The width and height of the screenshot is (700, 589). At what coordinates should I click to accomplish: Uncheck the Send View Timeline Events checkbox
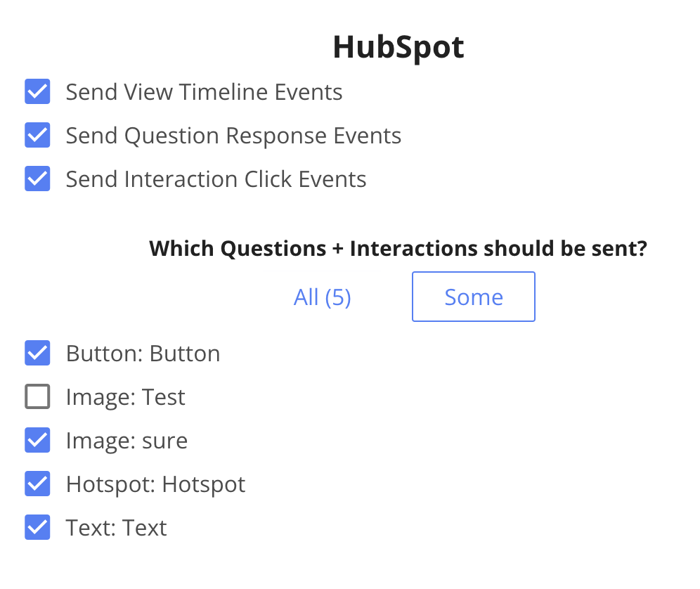click(37, 92)
